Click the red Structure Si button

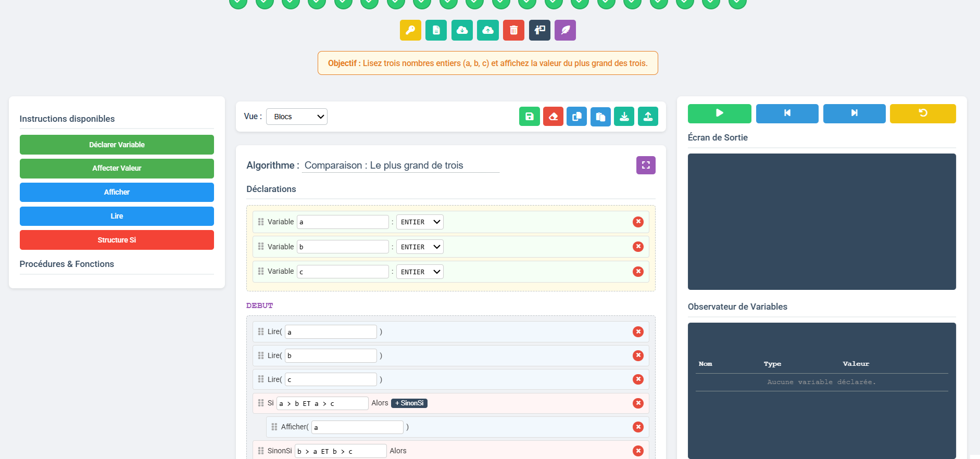117,240
